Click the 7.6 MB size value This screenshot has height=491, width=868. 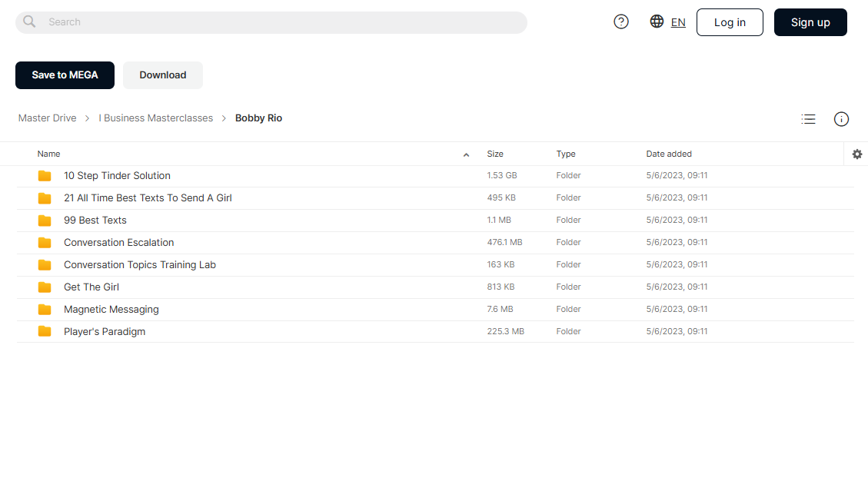[x=500, y=309]
